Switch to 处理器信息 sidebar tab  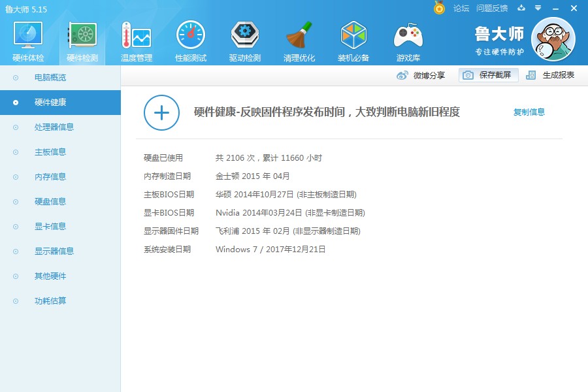(60, 127)
